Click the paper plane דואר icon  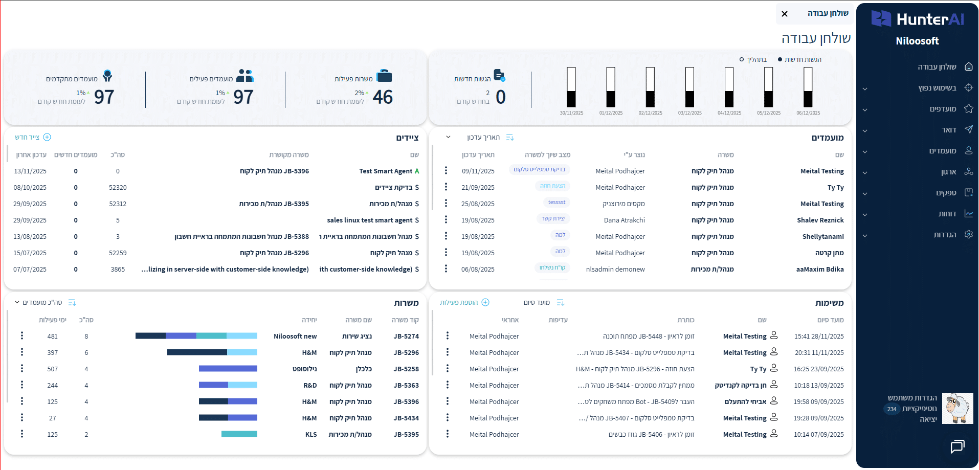pos(968,129)
